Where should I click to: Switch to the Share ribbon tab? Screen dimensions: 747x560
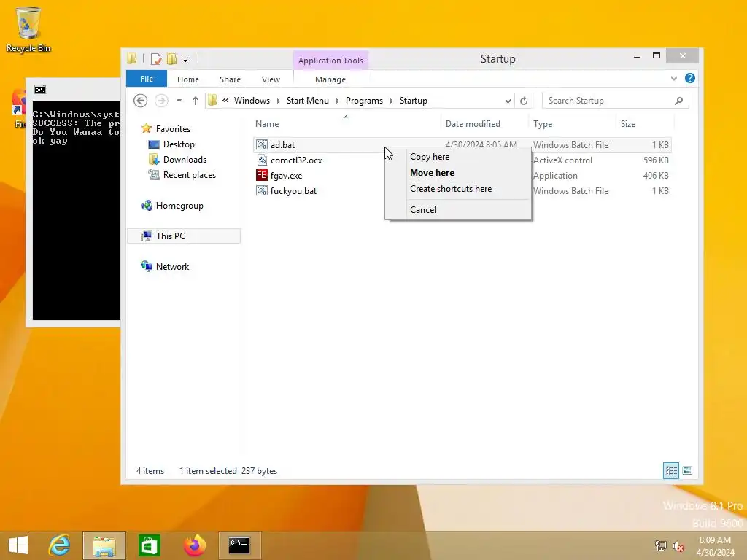(x=230, y=79)
